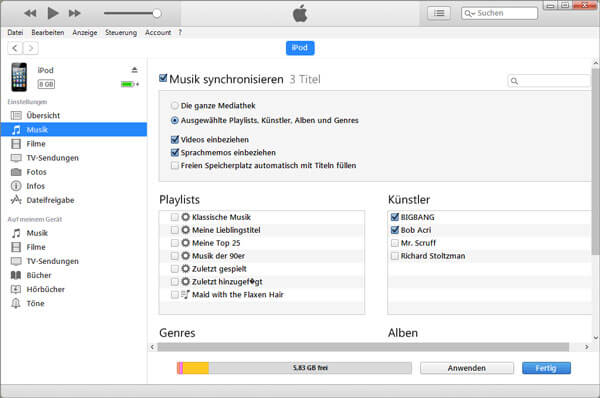Select the Die ganze Mediathek option
Screen dimensions: 600x398
click(x=174, y=105)
